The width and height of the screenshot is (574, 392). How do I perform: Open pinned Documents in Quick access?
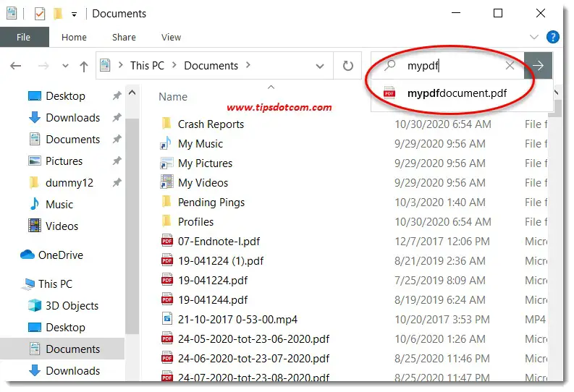72,140
